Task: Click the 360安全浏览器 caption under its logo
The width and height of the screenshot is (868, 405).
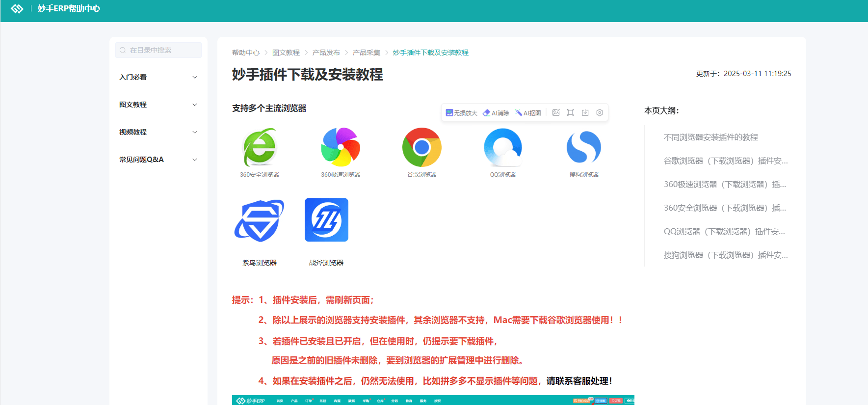Action: [x=260, y=175]
